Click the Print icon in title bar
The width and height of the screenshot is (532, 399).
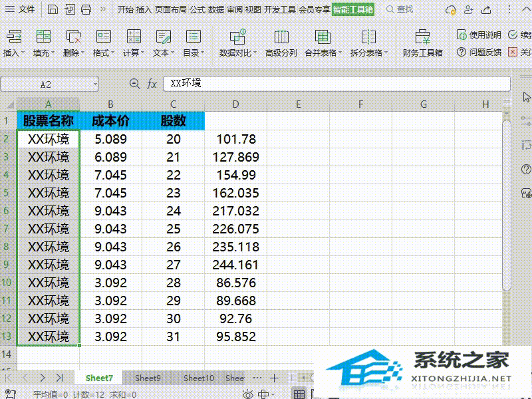(86, 9)
